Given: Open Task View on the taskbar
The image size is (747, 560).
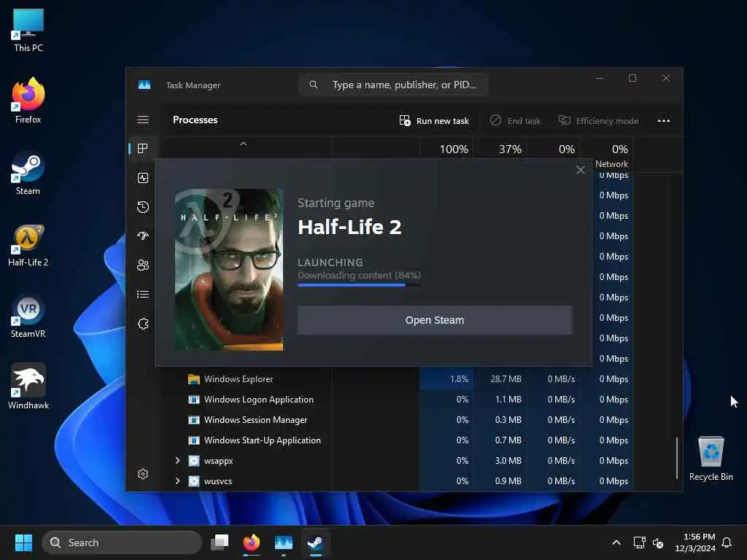Looking at the screenshot, I should (220, 542).
